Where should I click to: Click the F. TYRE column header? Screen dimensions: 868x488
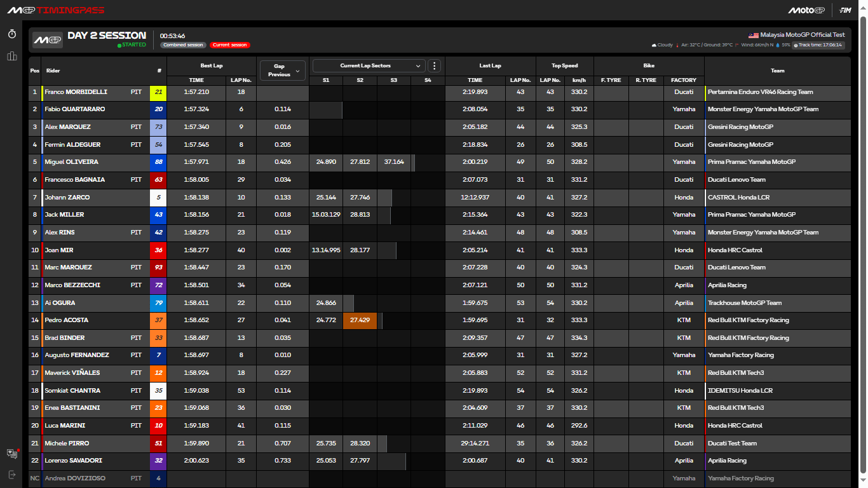(611, 80)
